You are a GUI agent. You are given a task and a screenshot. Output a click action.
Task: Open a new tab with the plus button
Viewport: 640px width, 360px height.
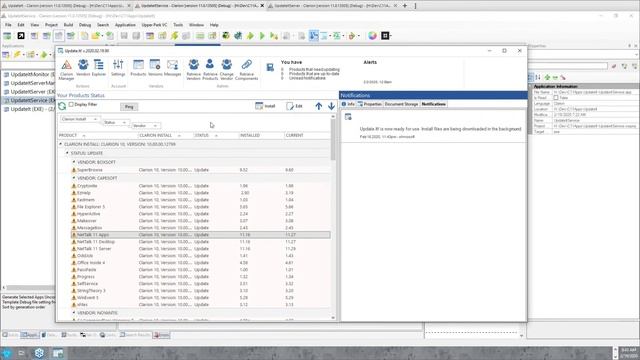point(405,6)
